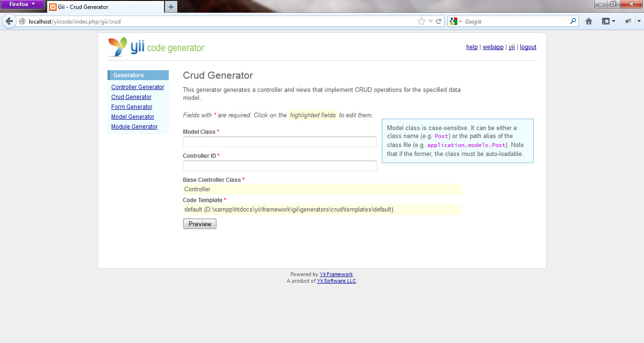Expand the add-on icon dropdown arrow
This screenshot has height=343, width=644.
point(639,21)
